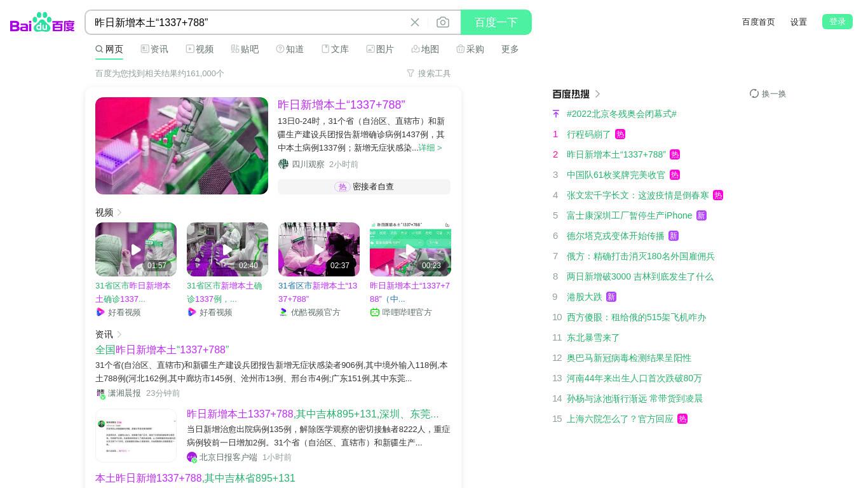Click the 详细 > link
Viewport: 868px width, 488px height.
pos(430,147)
